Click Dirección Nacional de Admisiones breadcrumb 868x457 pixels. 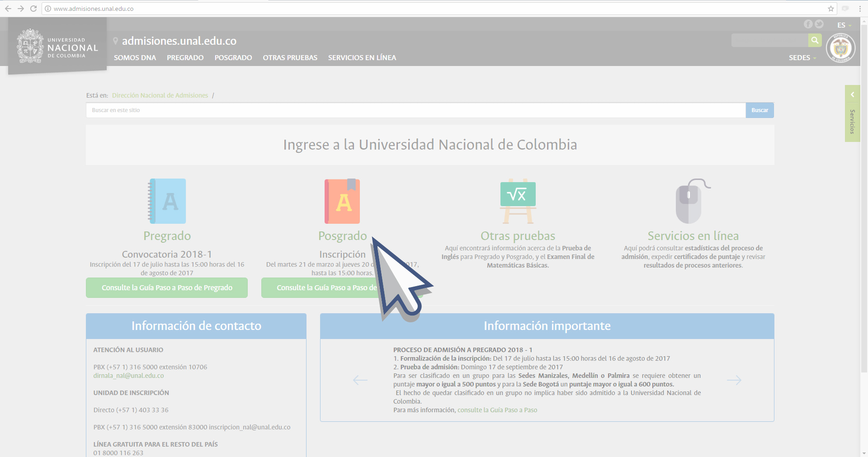[160, 95]
